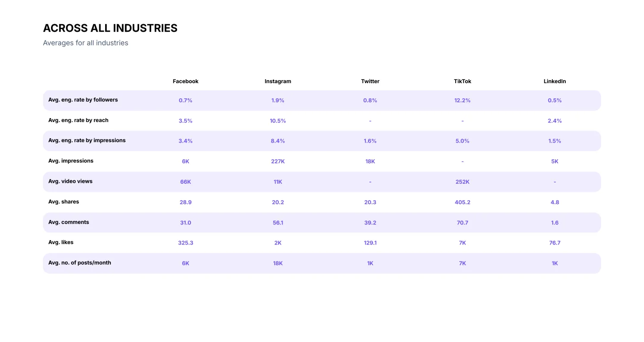
Task: Click TikTok's 12.2% engagement rate value
Action: point(462,101)
